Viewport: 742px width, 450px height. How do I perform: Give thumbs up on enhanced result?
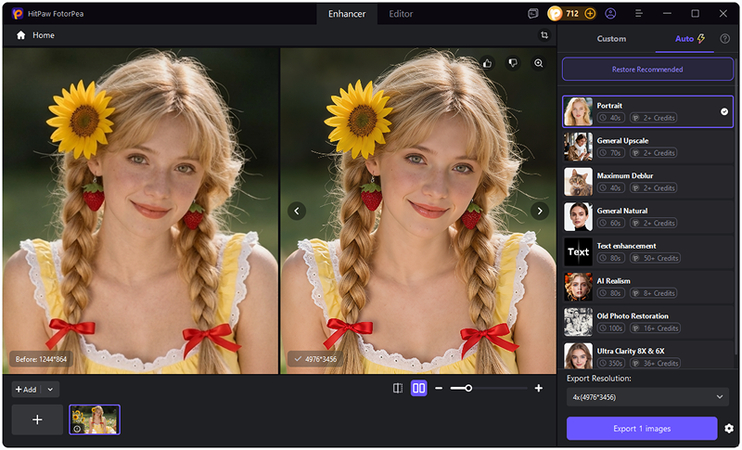[x=487, y=63]
